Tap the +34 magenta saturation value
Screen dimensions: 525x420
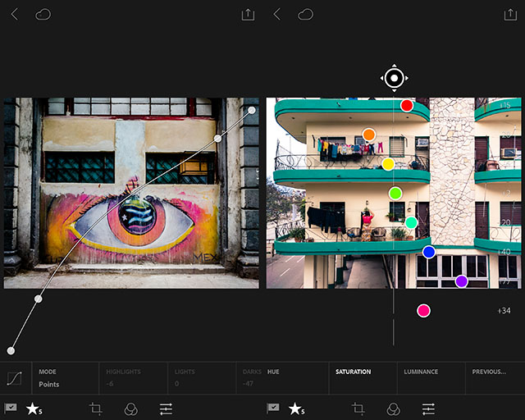(504, 311)
